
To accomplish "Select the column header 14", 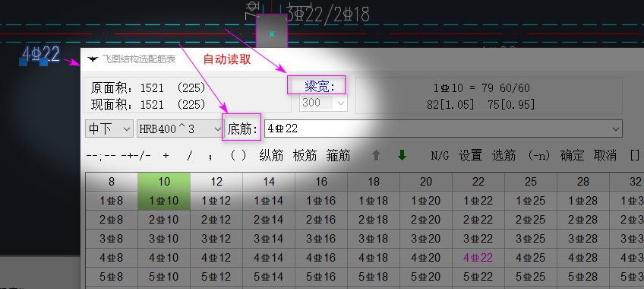I will click(x=269, y=181).
